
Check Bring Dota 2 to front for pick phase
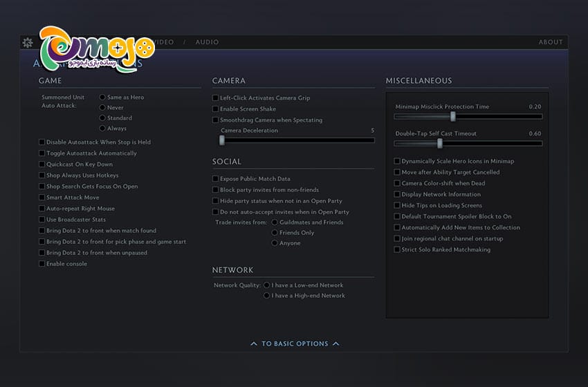click(x=42, y=242)
